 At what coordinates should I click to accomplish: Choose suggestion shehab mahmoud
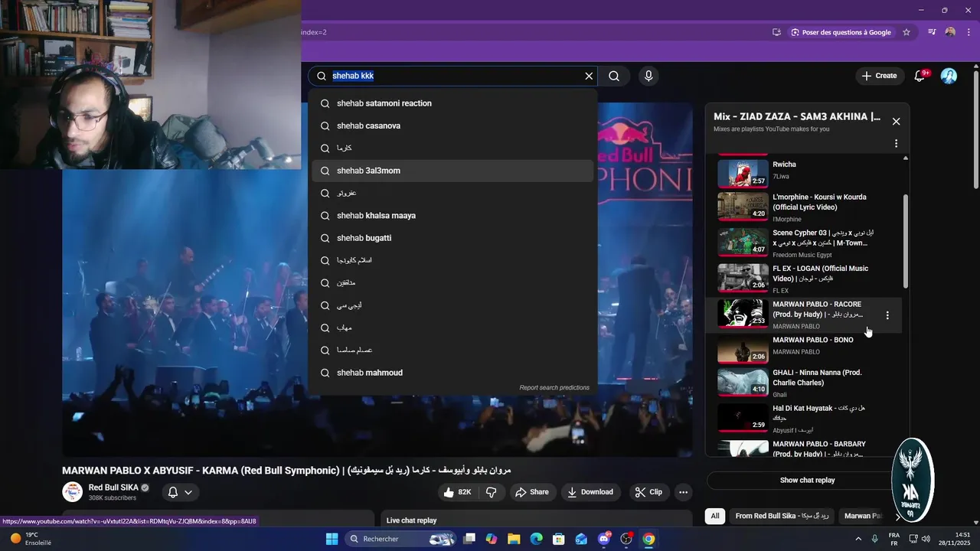coord(452,373)
